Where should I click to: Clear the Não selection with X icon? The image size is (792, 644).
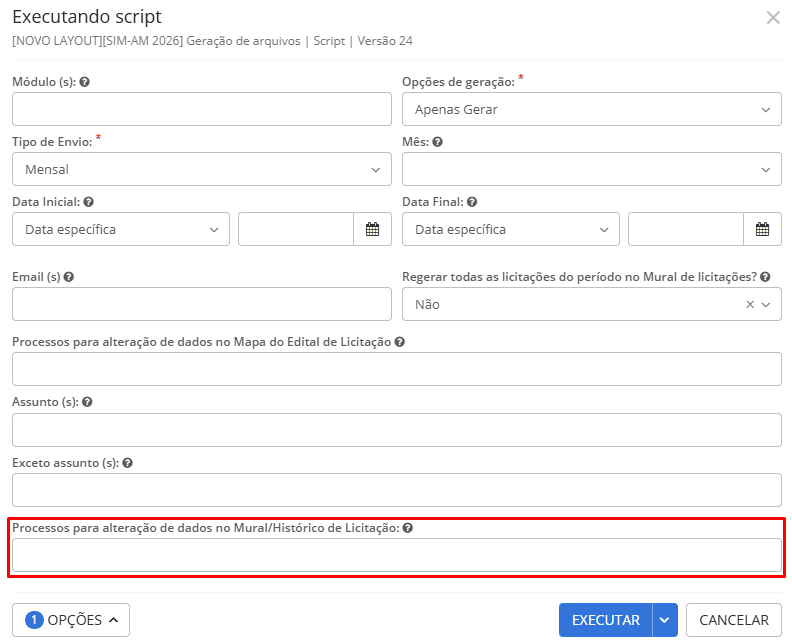click(x=750, y=305)
